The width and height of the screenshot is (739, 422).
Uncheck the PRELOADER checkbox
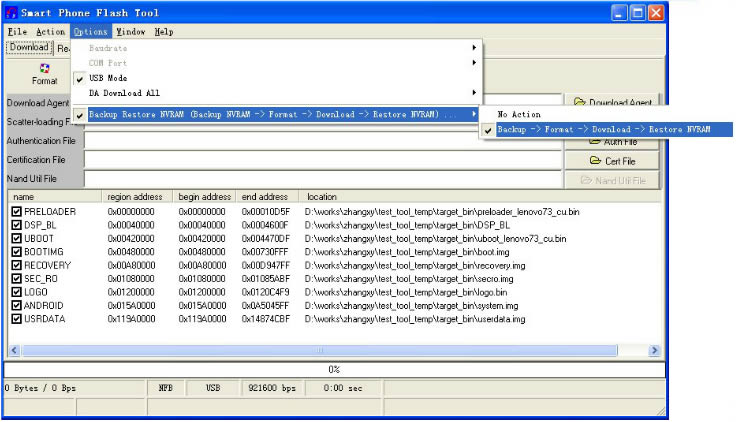click(x=16, y=212)
